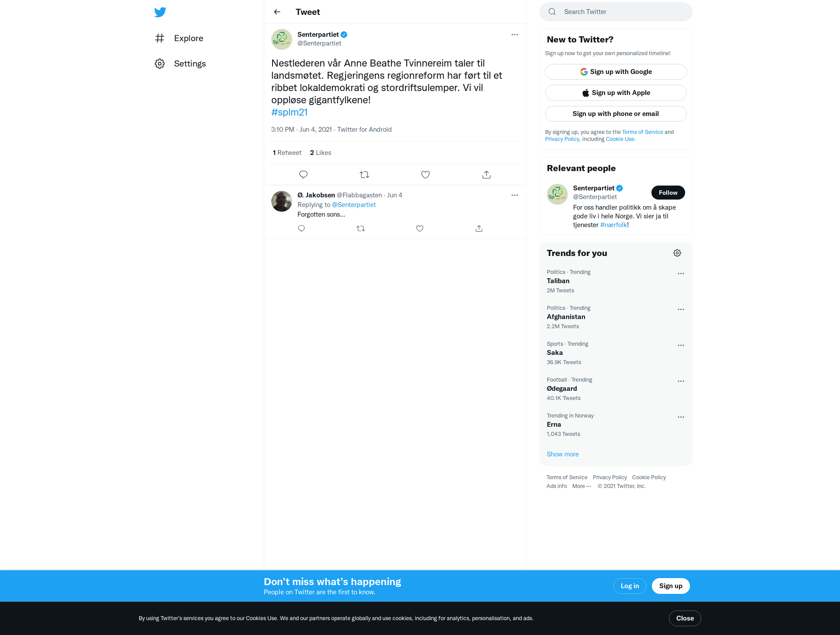Follow the Senterpartiet account
Viewport: 840px width, 635px height.
pos(668,193)
